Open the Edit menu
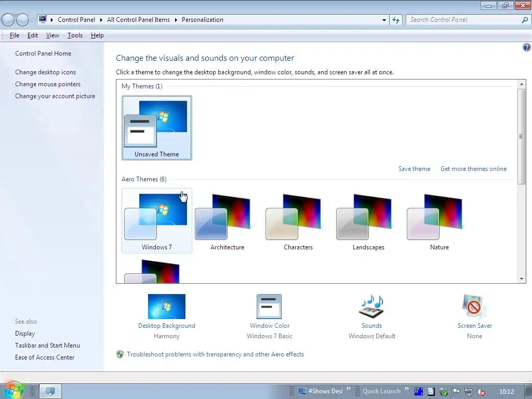Viewport: 532px width, 399px height. 33,35
